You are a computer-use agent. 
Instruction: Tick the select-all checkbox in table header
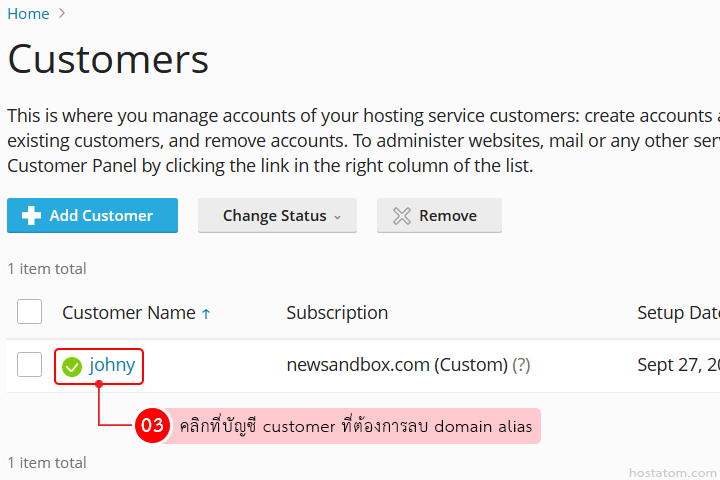pos(30,312)
